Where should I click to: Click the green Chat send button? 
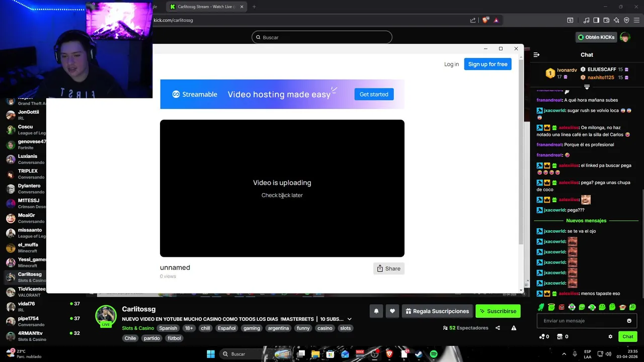(x=628, y=337)
